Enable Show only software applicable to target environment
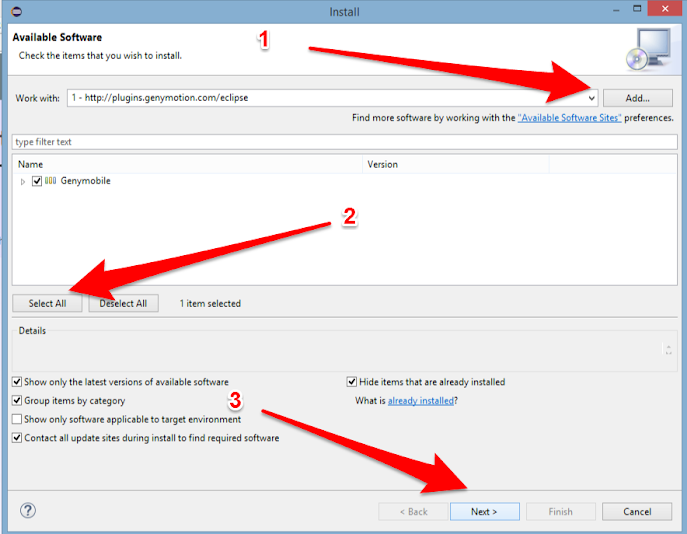 pyautogui.click(x=17, y=419)
